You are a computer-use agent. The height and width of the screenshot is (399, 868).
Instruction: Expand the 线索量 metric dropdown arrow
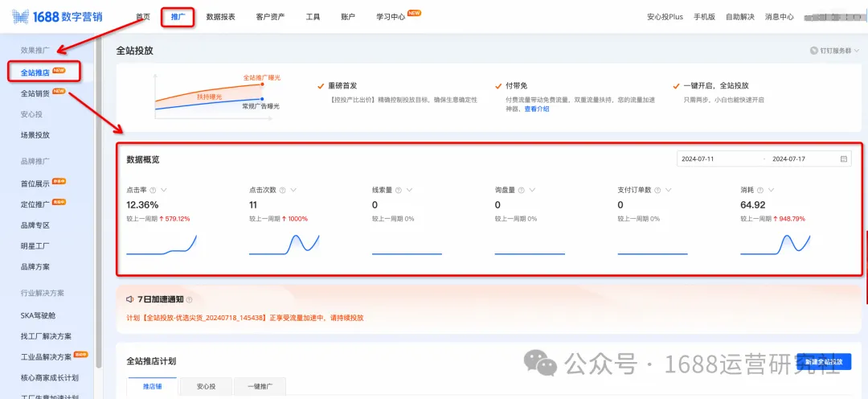point(409,190)
